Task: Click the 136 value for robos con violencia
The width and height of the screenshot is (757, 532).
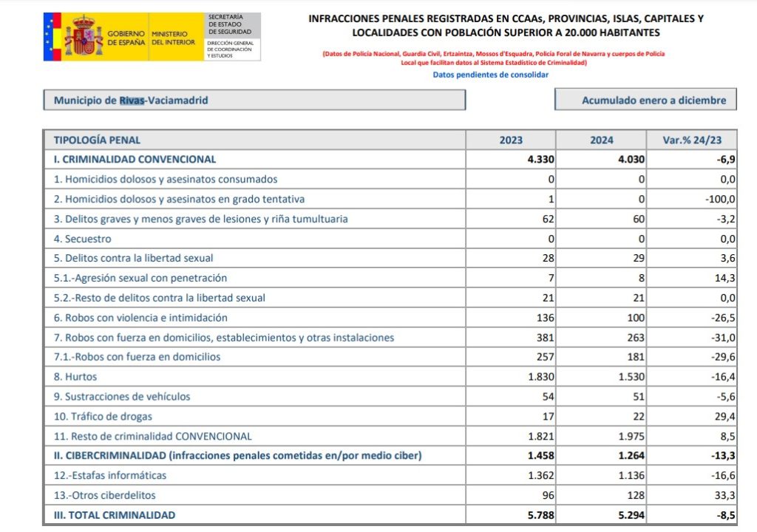Action: (546, 317)
